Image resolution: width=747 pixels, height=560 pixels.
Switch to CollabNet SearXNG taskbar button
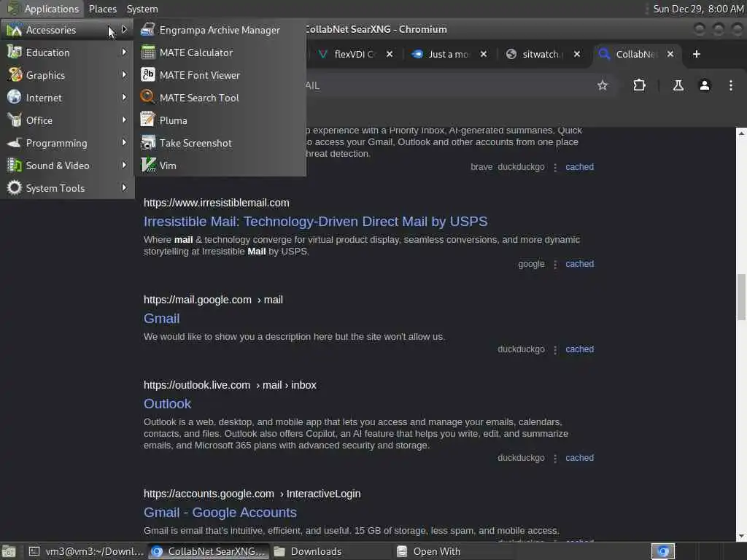[x=209, y=551]
